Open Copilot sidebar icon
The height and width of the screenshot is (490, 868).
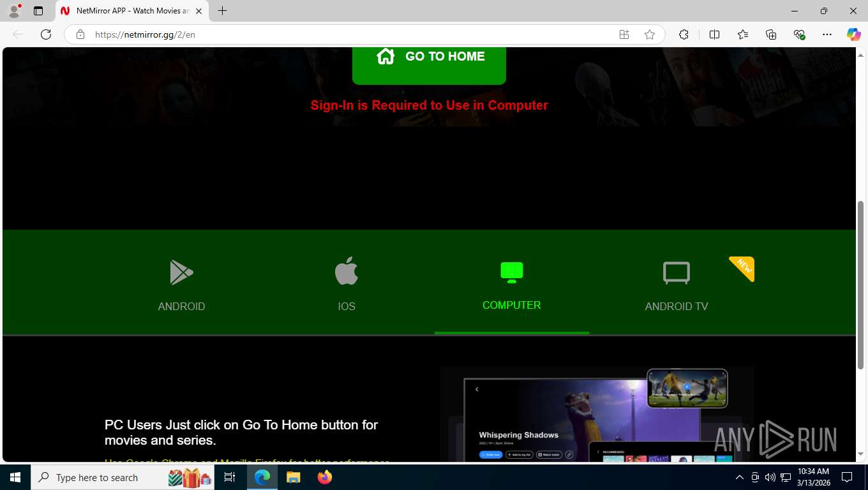coord(854,34)
